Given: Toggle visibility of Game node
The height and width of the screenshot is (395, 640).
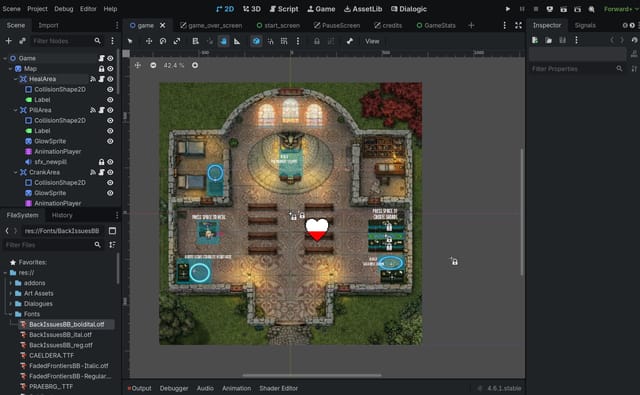Looking at the screenshot, I should (x=110, y=58).
